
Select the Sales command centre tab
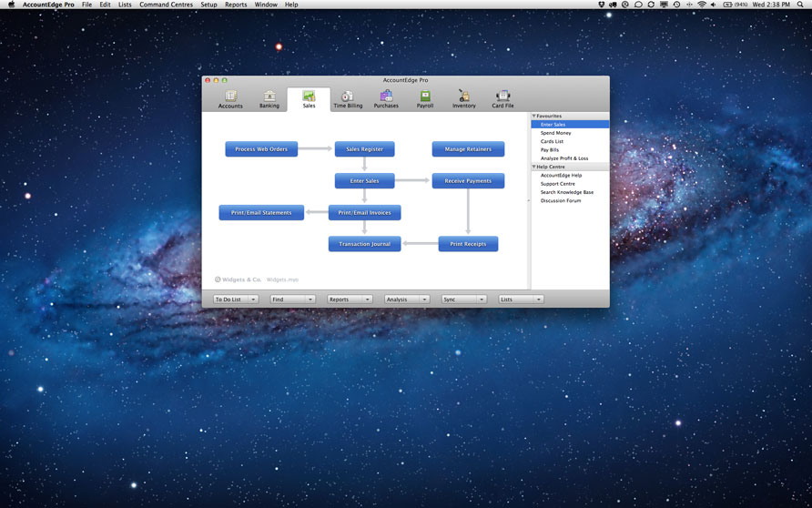click(x=309, y=99)
